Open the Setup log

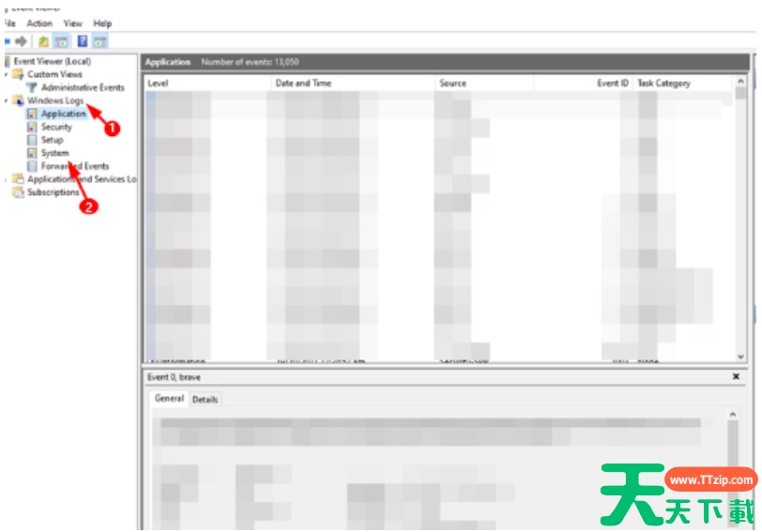52,140
